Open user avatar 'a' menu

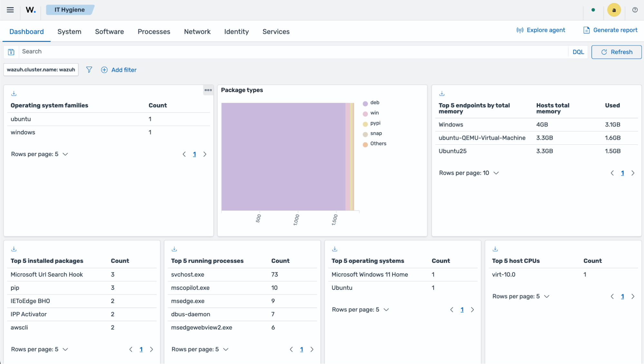coord(614,10)
